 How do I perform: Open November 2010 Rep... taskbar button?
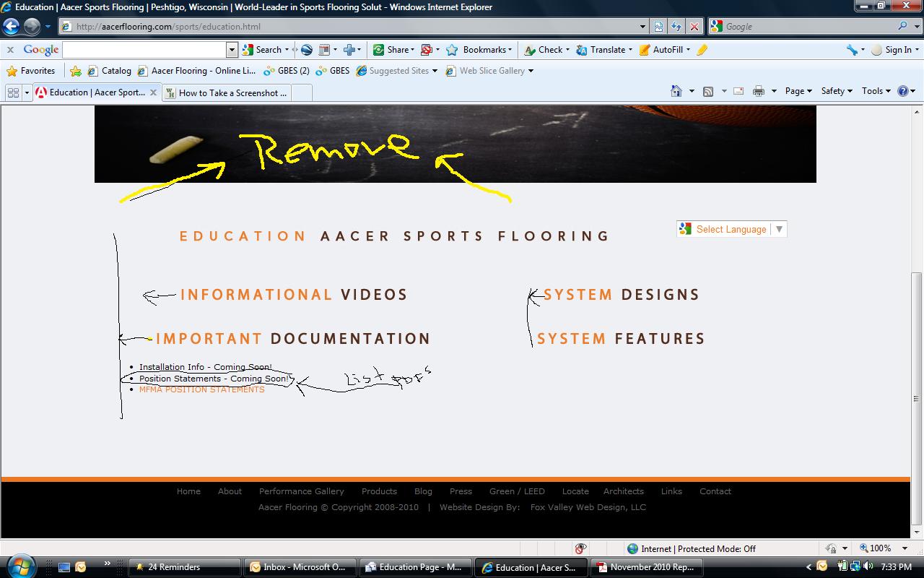coord(646,567)
